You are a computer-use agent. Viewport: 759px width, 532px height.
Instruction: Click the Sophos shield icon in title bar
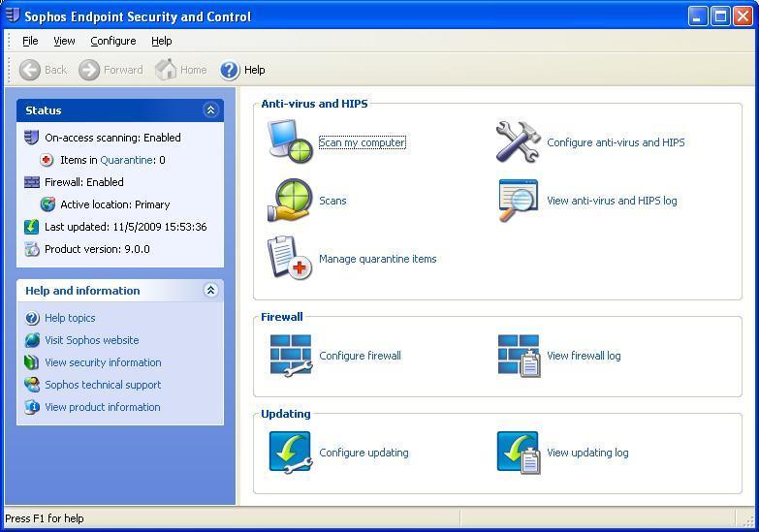pyautogui.click(x=13, y=16)
